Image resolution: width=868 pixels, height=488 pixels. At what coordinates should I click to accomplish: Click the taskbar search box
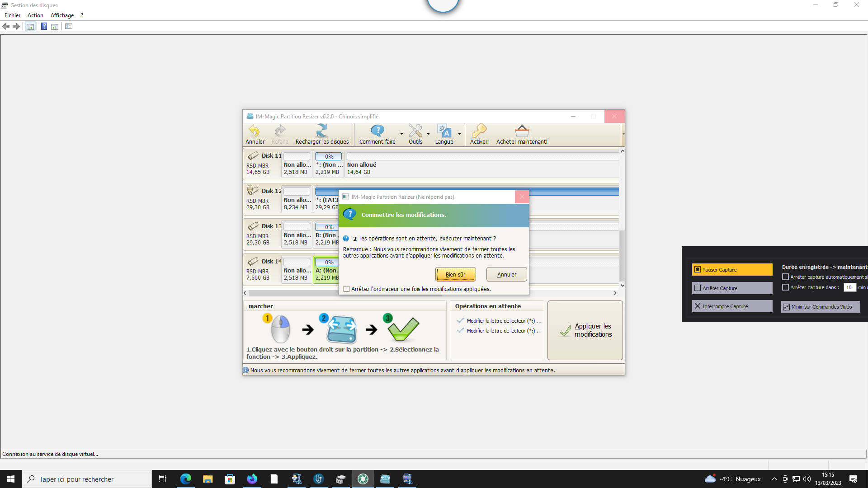pyautogui.click(x=87, y=479)
